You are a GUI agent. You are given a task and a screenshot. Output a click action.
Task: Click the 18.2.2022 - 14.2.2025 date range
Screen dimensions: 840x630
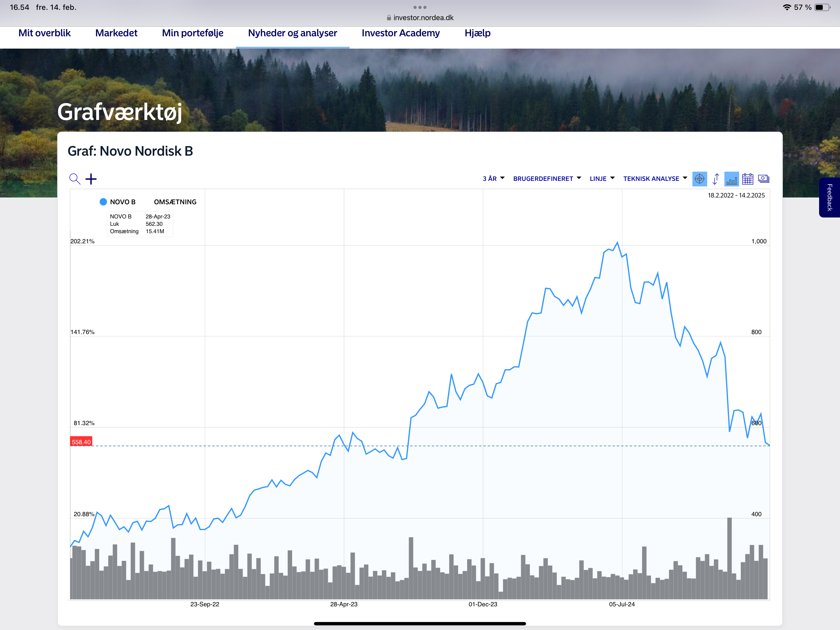pyautogui.click(x=736, y=195)
